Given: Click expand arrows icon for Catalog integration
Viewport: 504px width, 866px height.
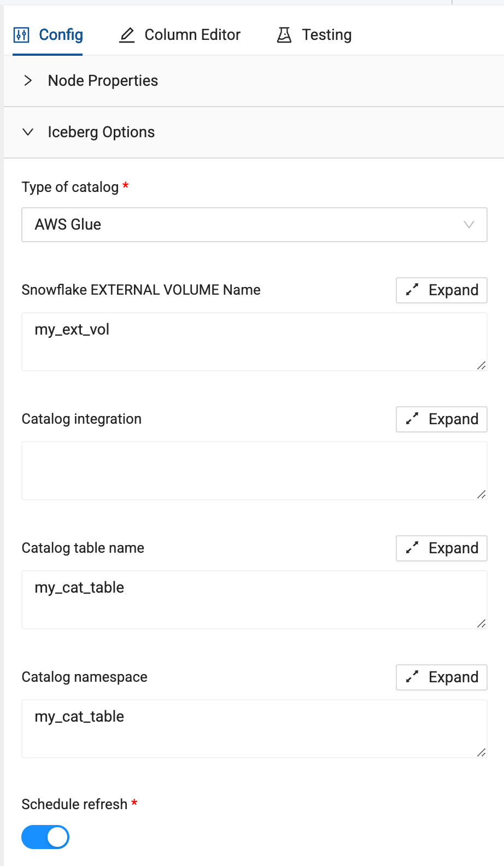Looking at the screenshot, I should pos(412,419).
